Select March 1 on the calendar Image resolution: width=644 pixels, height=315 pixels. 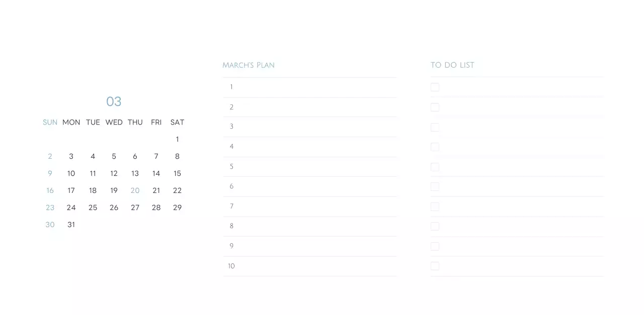click(x=177, y=139)
